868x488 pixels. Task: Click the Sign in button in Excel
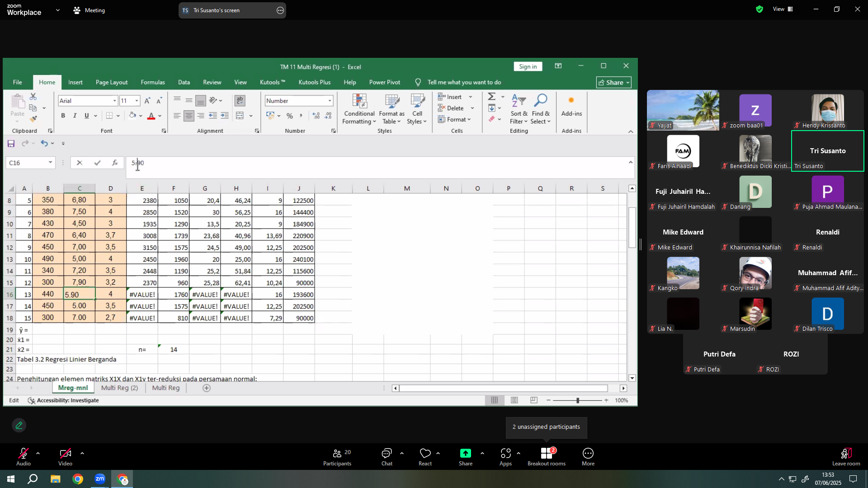pyautogui.click(x=528, y=66)
